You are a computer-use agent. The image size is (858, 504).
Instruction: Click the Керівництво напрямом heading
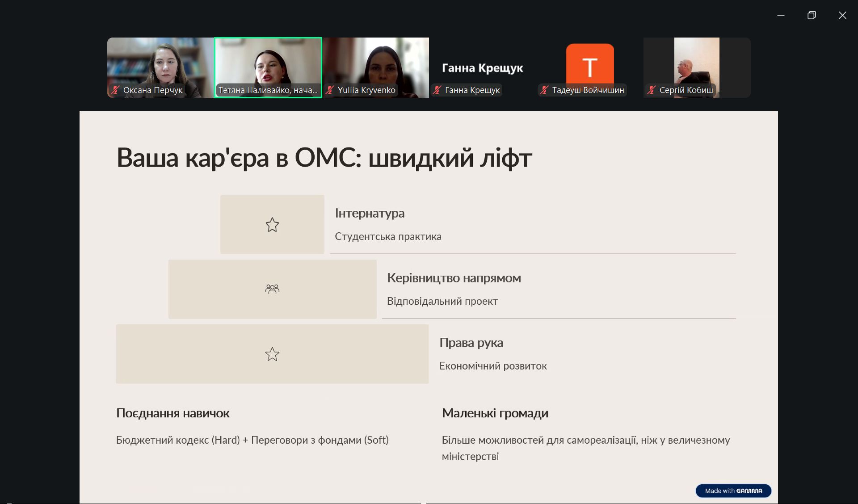[454, 278]
